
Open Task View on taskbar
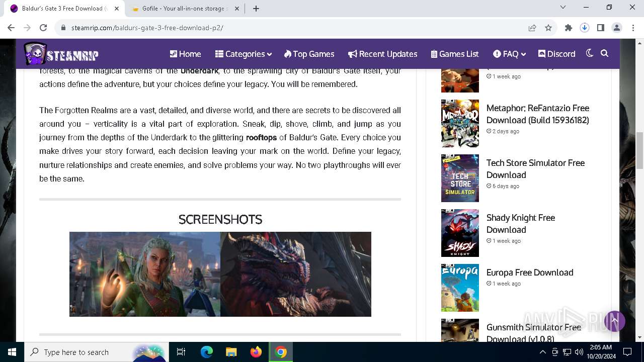pos(181,352)
